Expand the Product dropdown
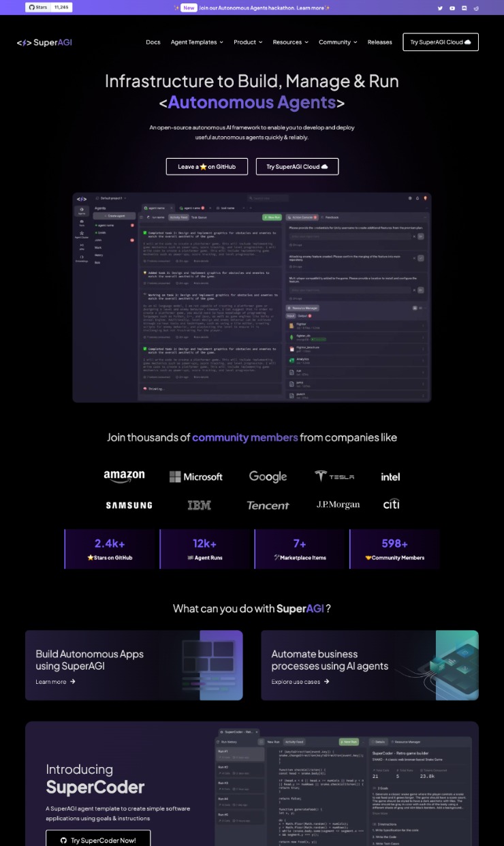The image size is (504, 846). coord(248,42)
